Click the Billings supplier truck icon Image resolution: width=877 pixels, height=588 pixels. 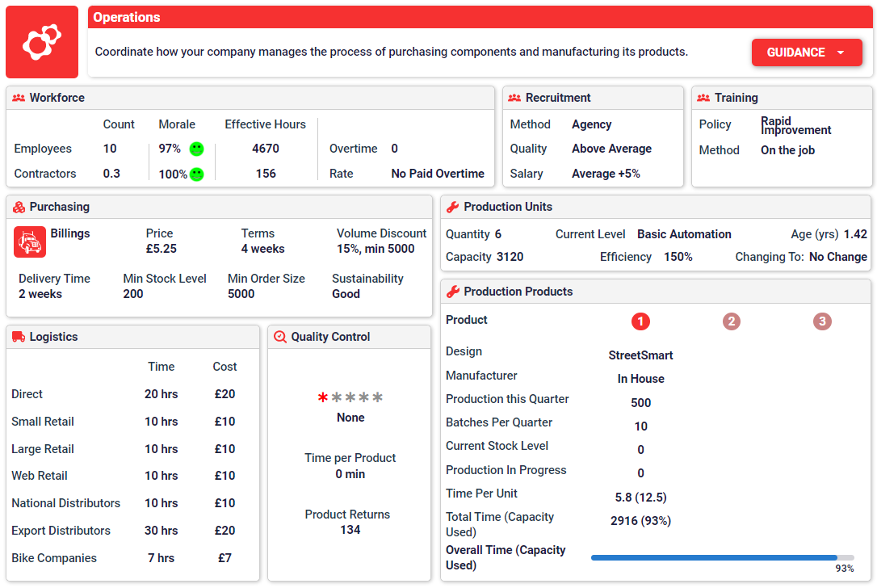[x=30, y=241]
